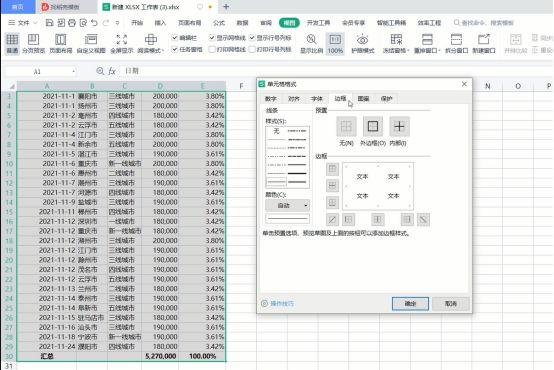Screen dimensions: 554x370
Task: Click the formula bar input field
Action: click(x=336, y=71)
